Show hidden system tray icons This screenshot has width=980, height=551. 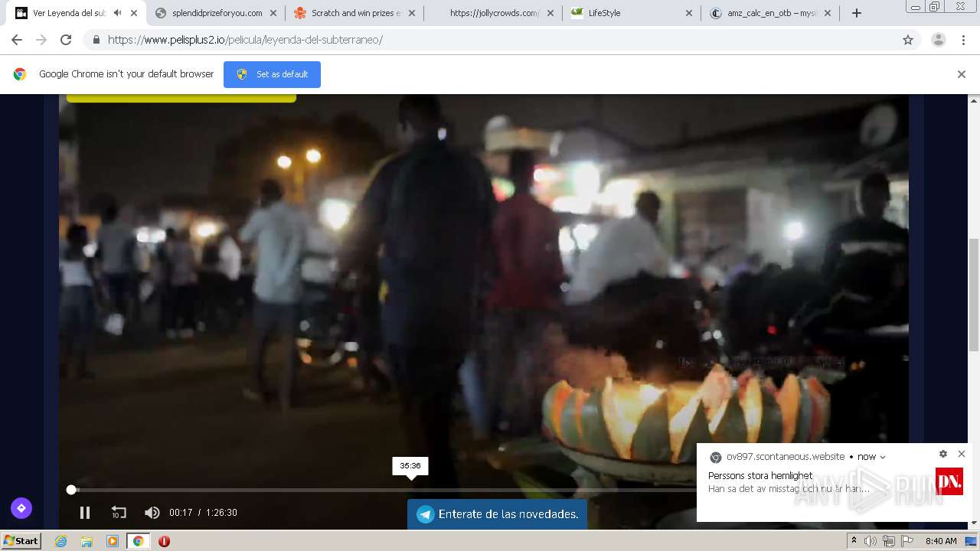tap(854, 541)
